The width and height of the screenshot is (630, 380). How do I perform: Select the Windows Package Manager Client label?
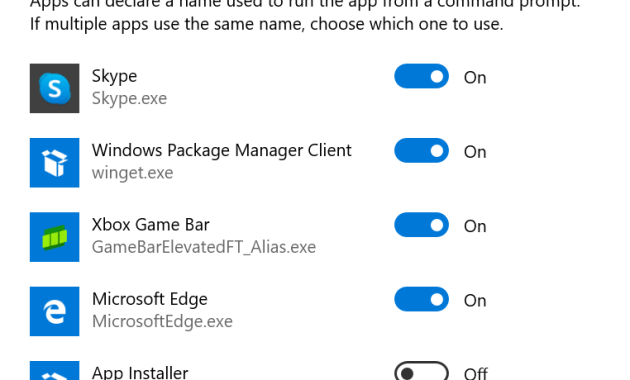click(x=221, y=151)
